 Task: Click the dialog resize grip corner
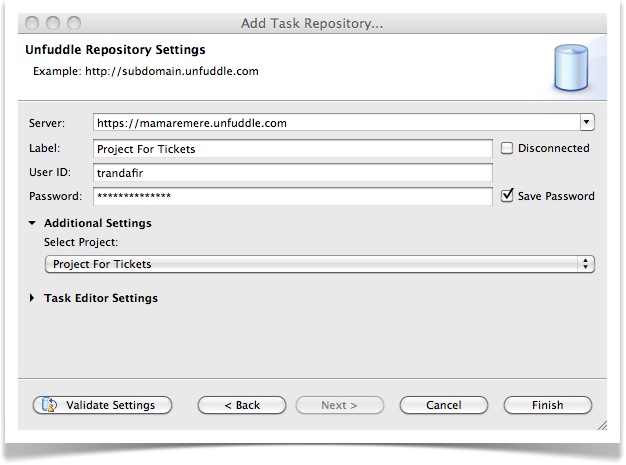tap(602, 425)
